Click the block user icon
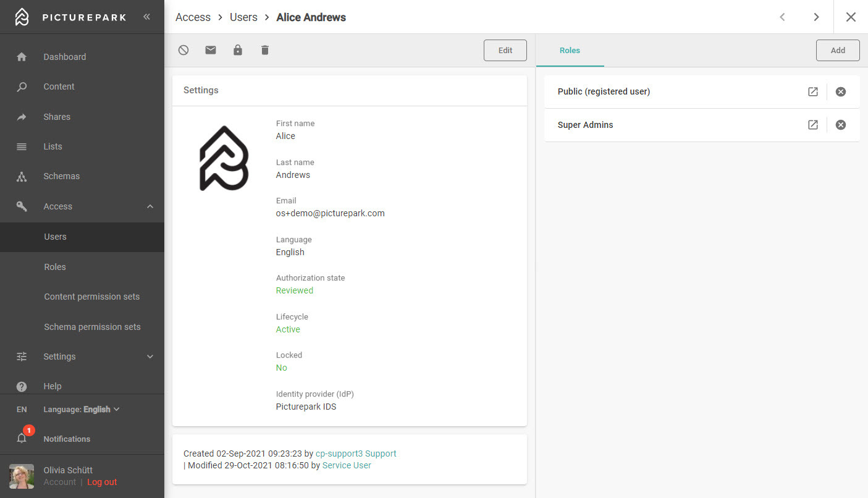Screen dimensions: 868x498 (x=183, y=50)
